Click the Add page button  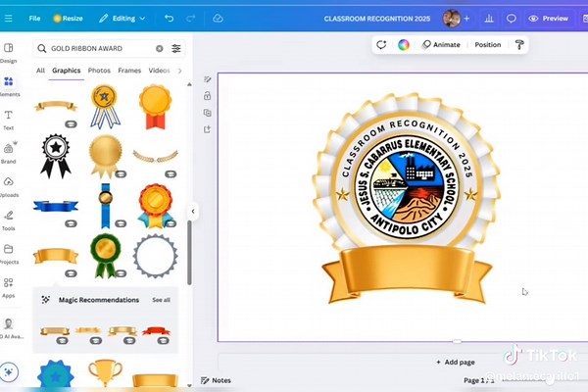(456, 362)
